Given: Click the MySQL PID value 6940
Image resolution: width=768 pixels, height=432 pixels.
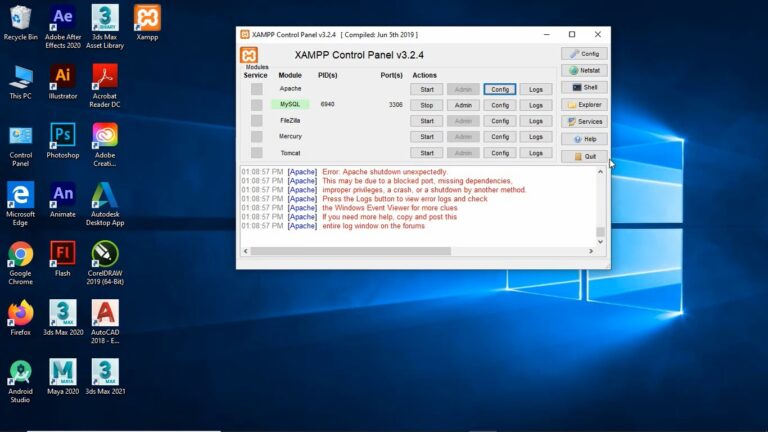Looking at the screenshot, I should 327,104.
